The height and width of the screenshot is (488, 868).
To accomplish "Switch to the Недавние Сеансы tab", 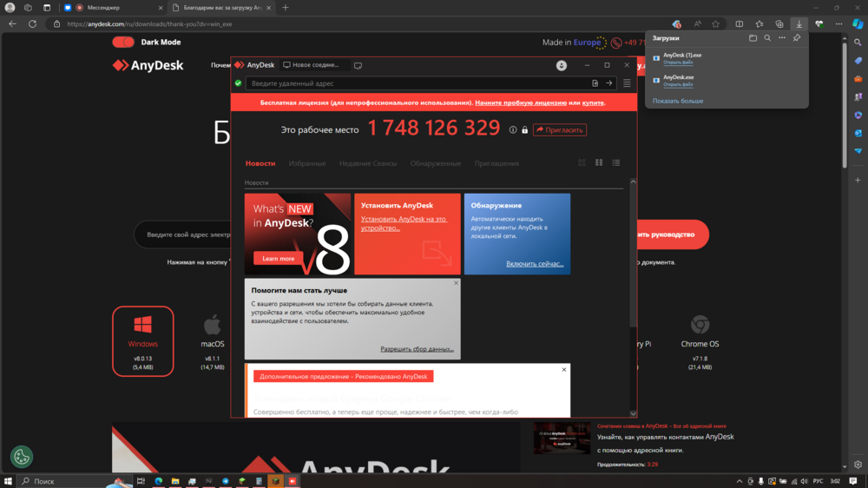I will click(368, 163).
